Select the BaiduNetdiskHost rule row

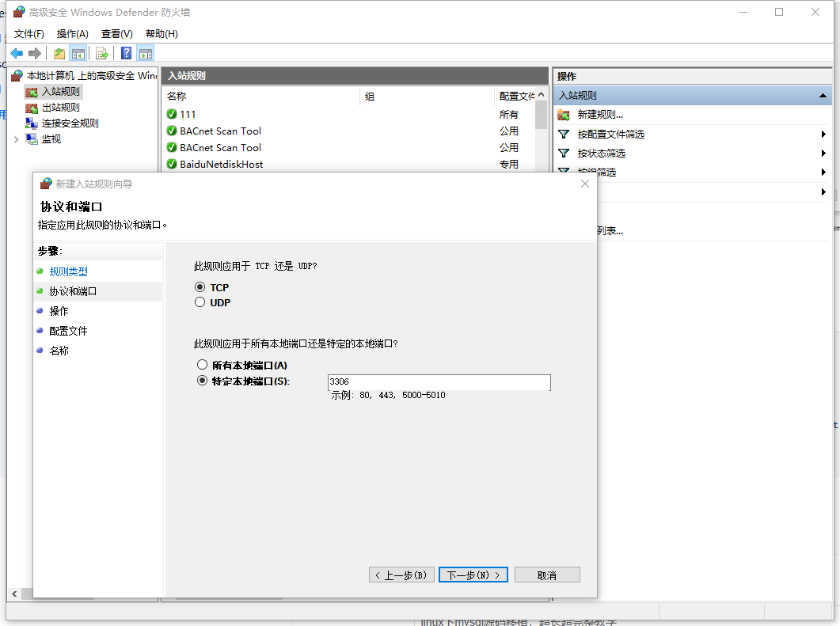click(221, 164)
